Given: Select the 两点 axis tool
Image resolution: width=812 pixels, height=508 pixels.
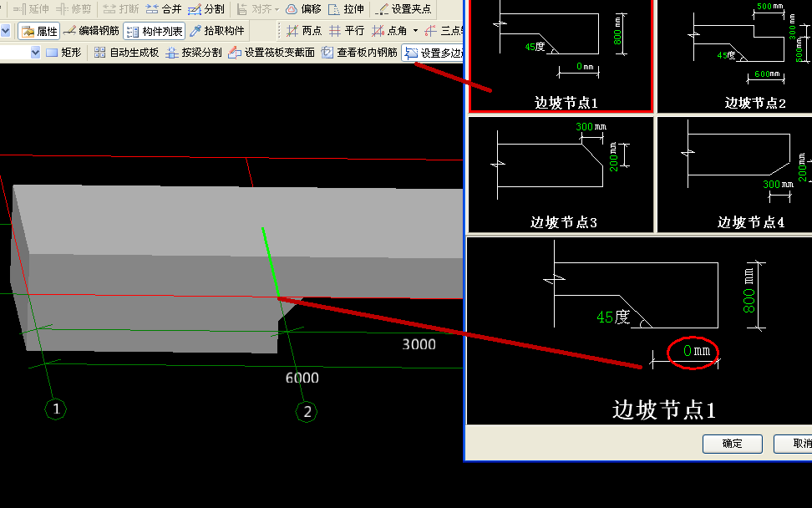Looking at the screenshot, I should 304,31.
